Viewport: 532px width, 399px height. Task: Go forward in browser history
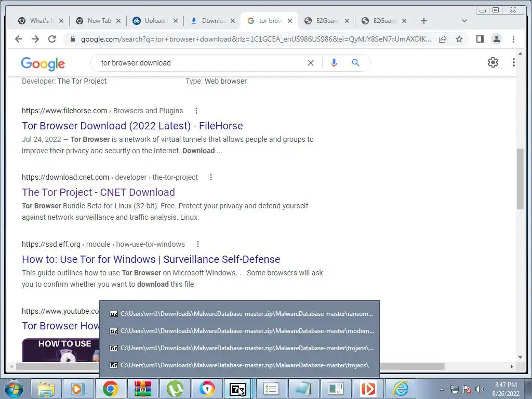click(x=35, y=39)
